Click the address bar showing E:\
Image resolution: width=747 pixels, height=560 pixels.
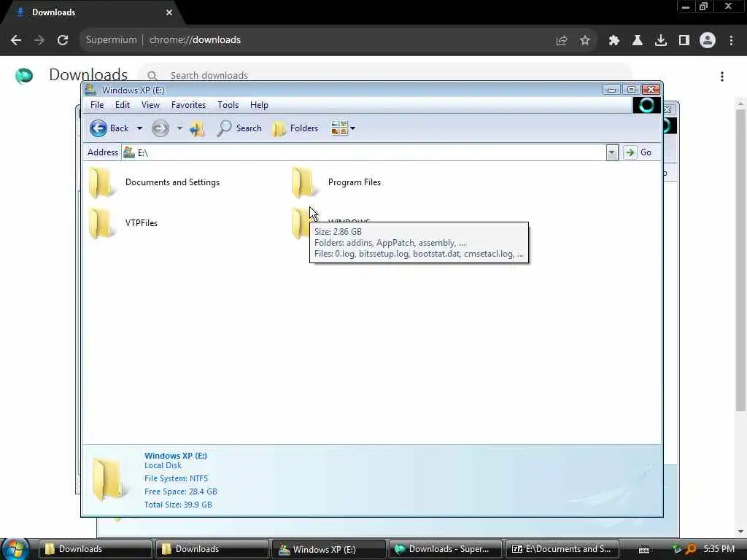364,152
